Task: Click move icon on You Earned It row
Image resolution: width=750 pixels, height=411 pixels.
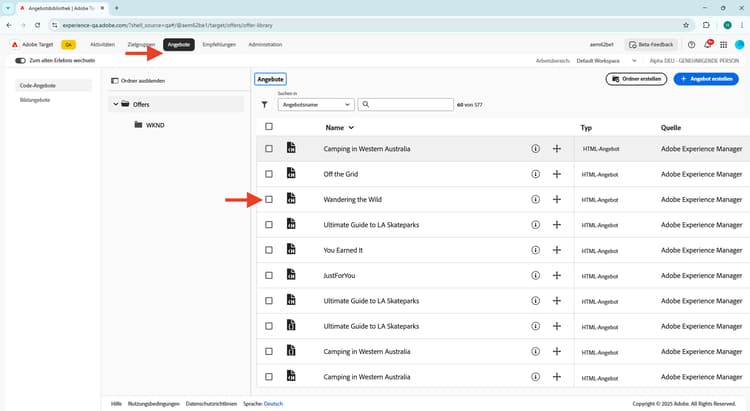Action: pos(557,250)
